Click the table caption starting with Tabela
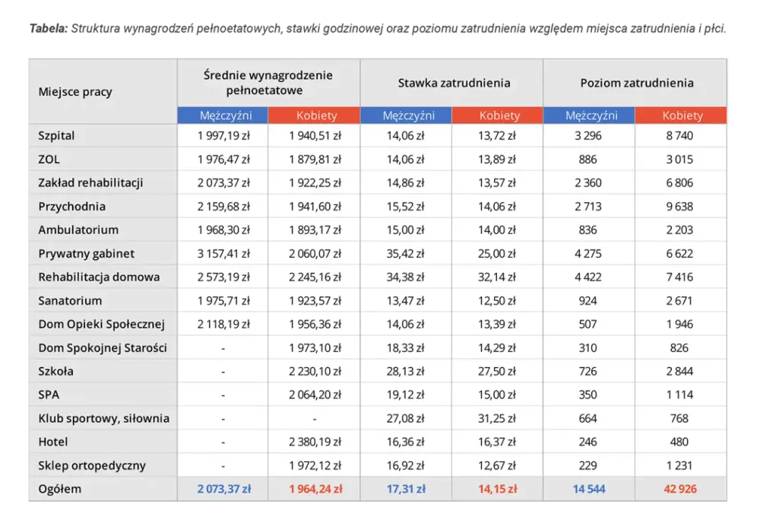Screen dimensions: 760x532 tap(378, 29)
